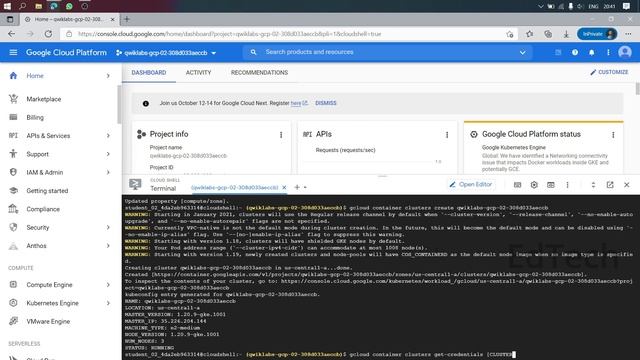Open Billing from the sidebar

click(x=35, y=118)
